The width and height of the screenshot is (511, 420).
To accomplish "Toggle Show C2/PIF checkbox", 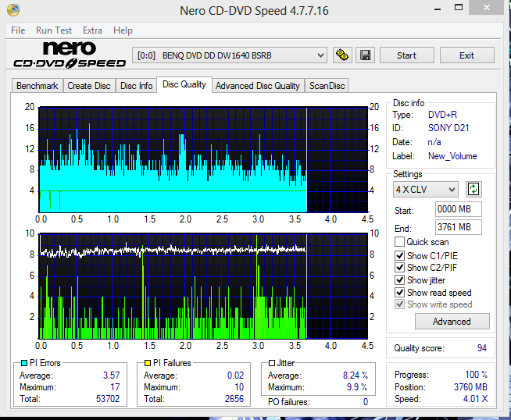I will (399, 267).
